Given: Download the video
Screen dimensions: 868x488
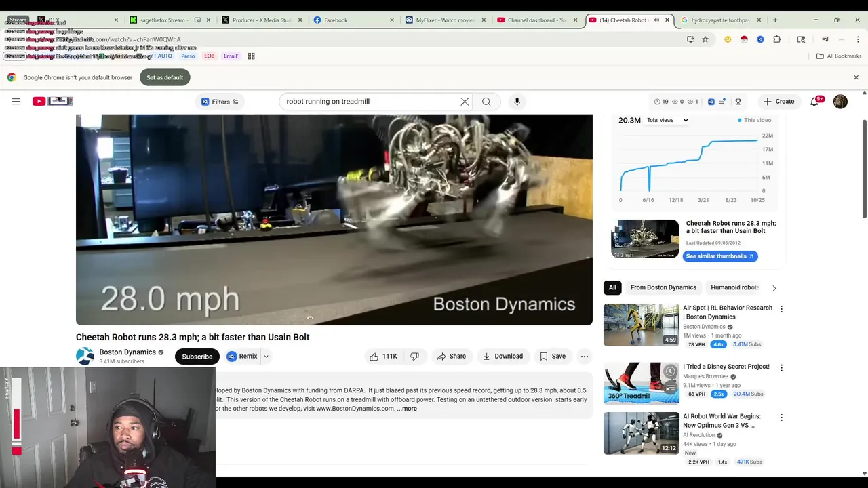Looking at the screenshot, I should click(x=502, y=357).
